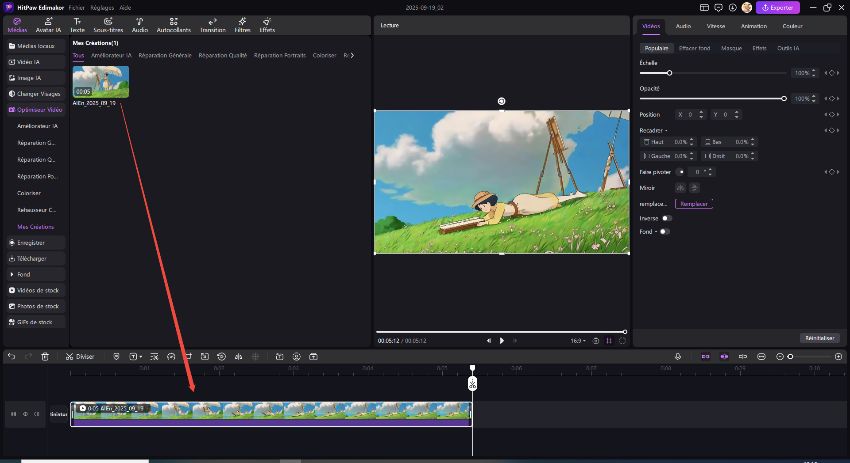Adjust the Échelle slider handle
This screenshot has height=463, width=850.
669,73
